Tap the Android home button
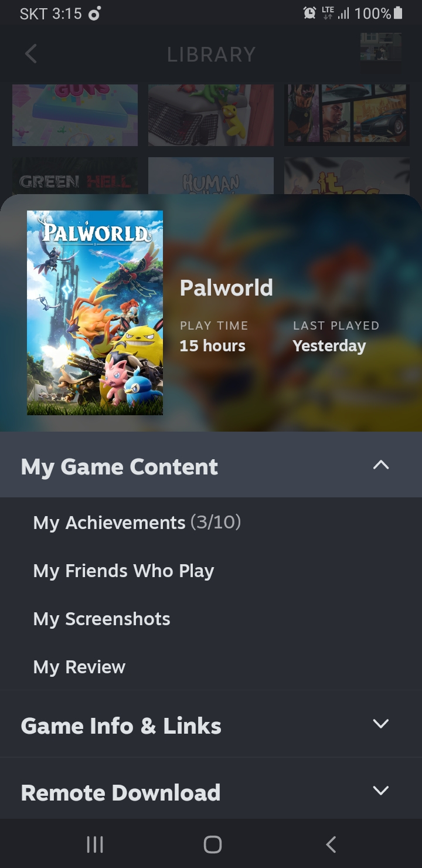The width and height of the screenshot is (422, 868). point(212,844)
